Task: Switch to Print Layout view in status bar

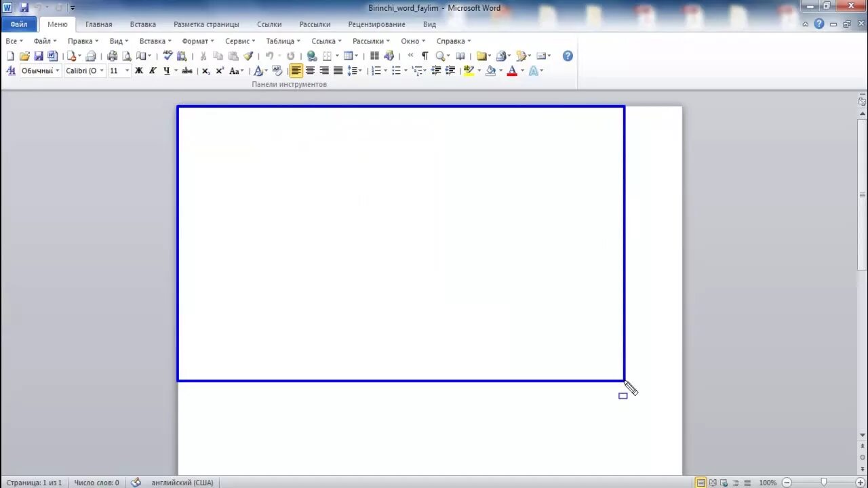Action: click(701, 483)
